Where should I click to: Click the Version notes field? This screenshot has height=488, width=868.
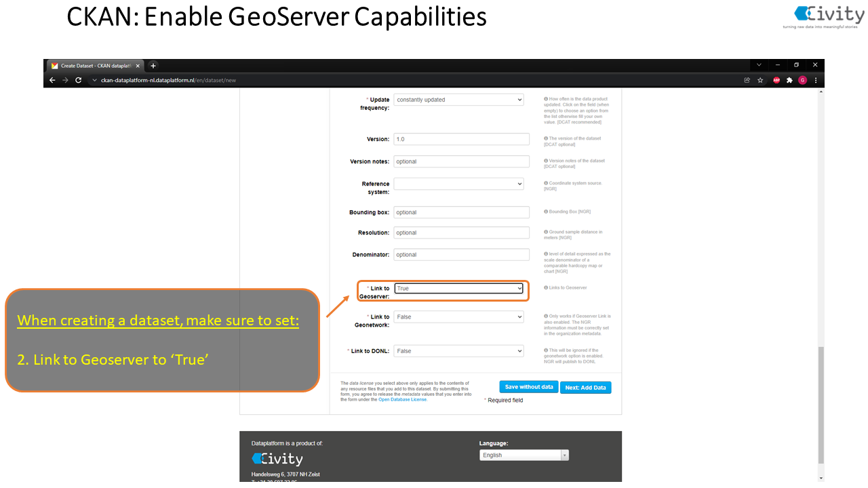pyautogui.click(x=461, y=161)
